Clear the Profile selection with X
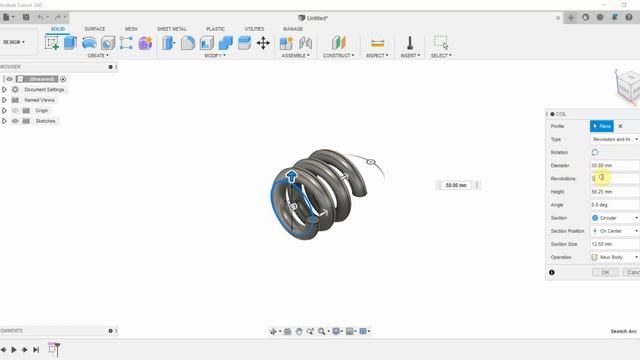This screenshot has width=640, height=360. coord(620,127)
